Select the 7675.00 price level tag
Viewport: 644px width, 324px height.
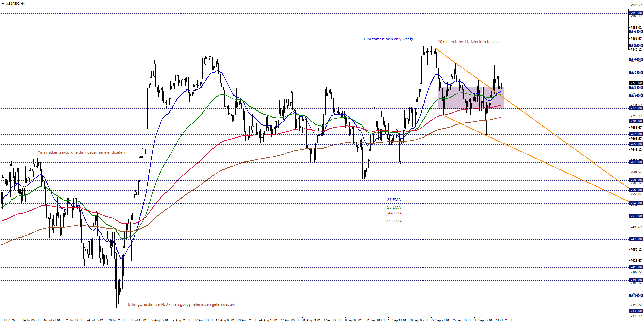tap(636, 134)
